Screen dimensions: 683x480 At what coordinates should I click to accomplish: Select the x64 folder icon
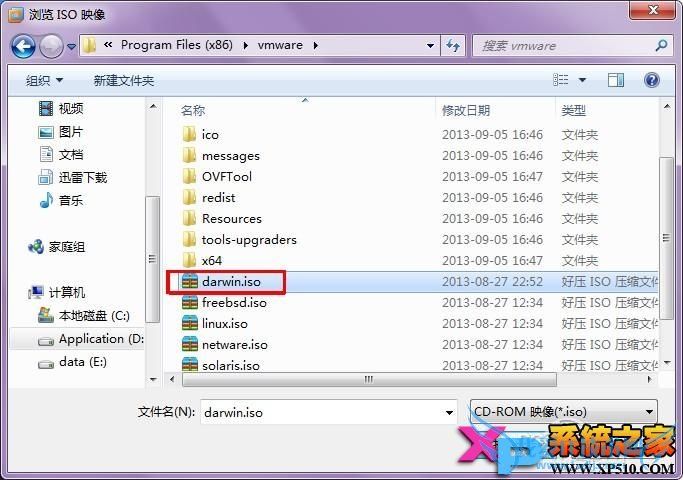pyautogui.click(x=189, y=260)
